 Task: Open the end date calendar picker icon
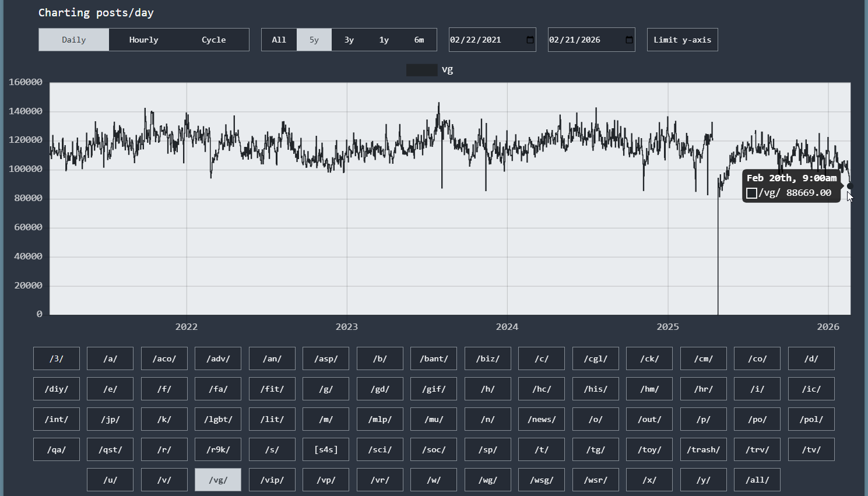[x=629, y=40]
